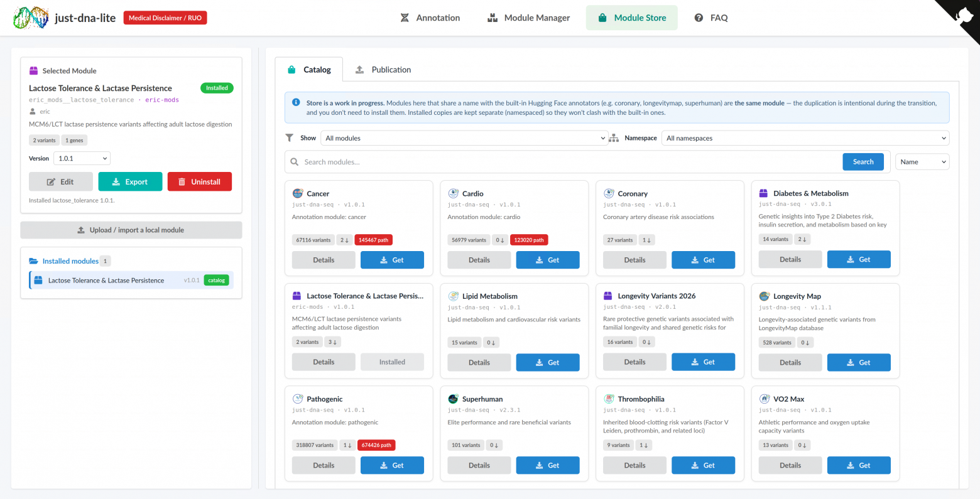Click the Cardio module icon
980x499 pixels.
454,193
